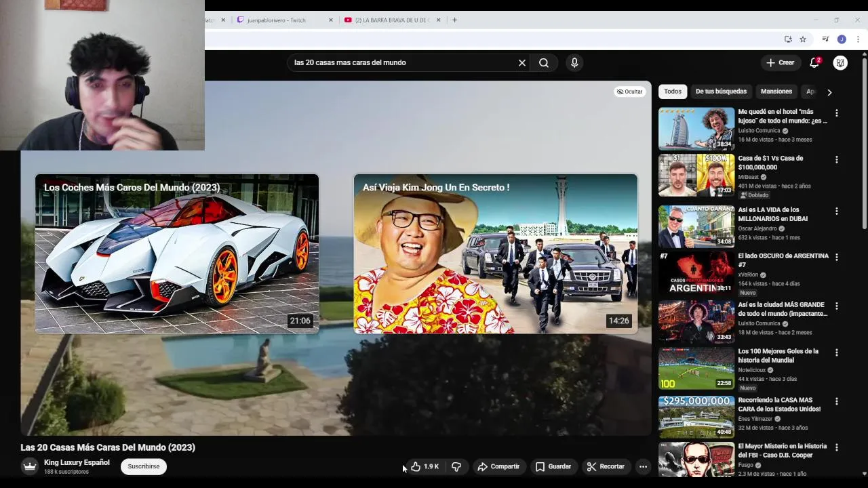
Task: Select the Todos filter chip
Action: tap(673, 91)
